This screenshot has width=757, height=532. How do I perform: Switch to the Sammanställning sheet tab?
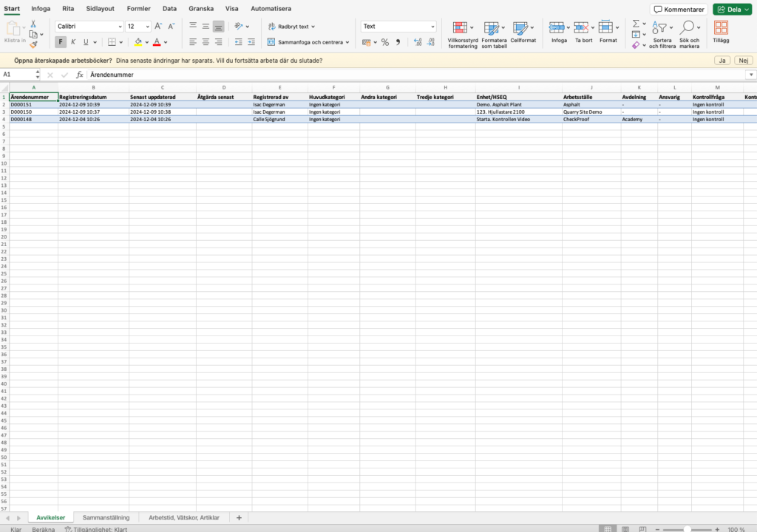point(106,518)
